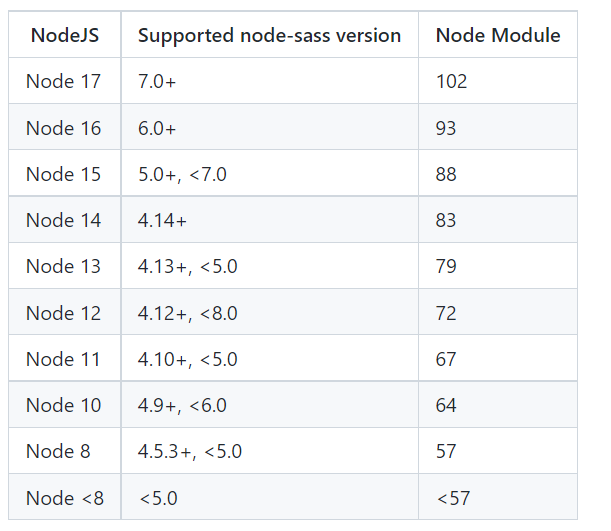Image resolution: width=611 pixels, height=531 pixels.
Task: Click the <57 module cell
Action: (x=452, y=497)
